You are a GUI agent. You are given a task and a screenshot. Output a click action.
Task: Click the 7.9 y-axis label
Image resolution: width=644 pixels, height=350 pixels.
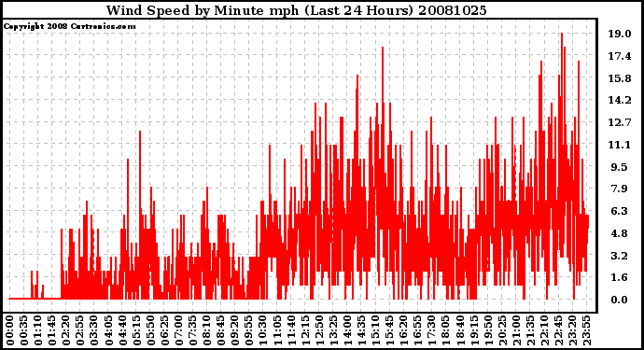(x=620, y=189)
